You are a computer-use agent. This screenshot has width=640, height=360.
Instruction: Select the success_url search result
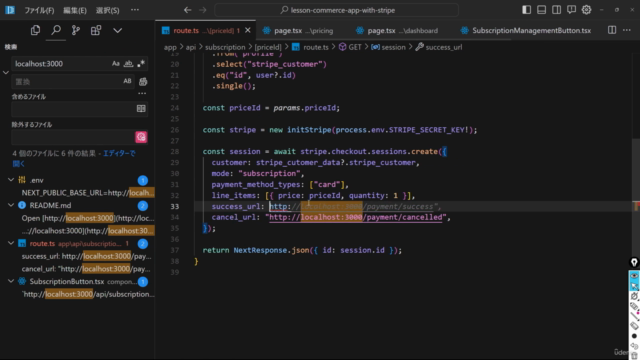[x=86, y=256]
